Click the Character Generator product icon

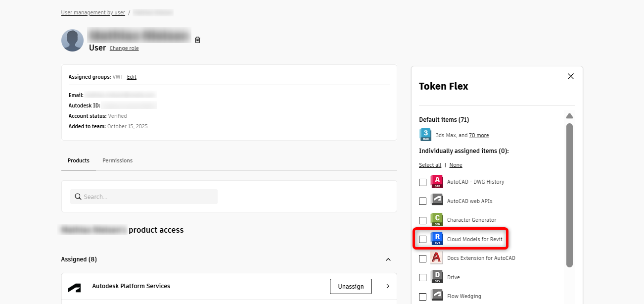(x=437, y=220)
